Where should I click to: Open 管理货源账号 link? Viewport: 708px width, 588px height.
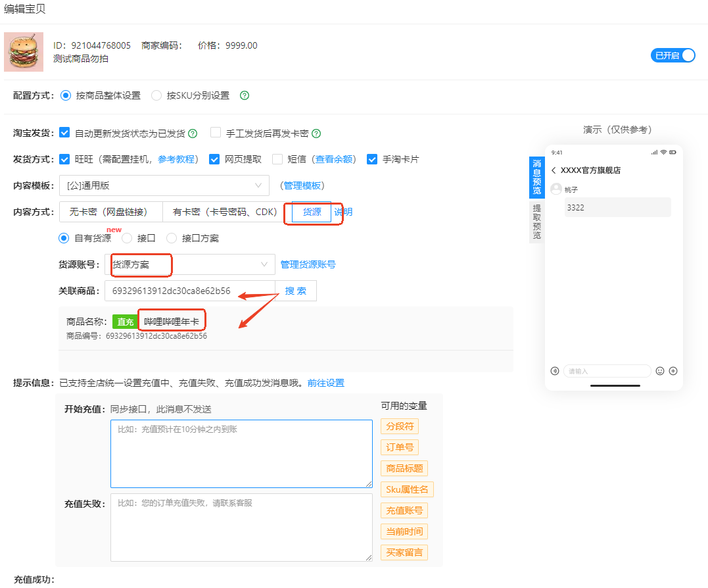coord(308,264)
